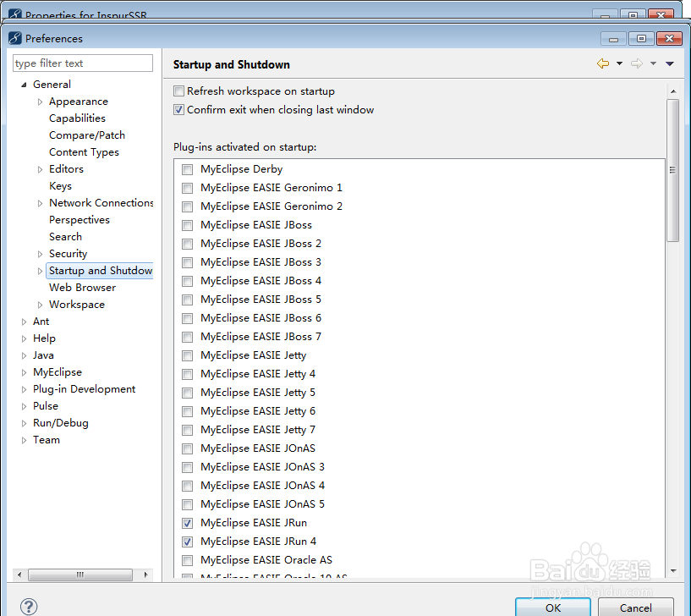Check the MyEclipse Derby plug-in
Viewport: 691px width, 616px height.
(187, 169)
